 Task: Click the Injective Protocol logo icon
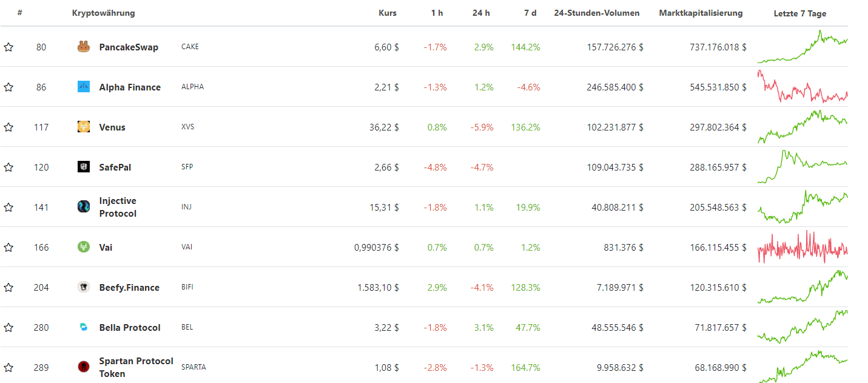pos(84,207)
